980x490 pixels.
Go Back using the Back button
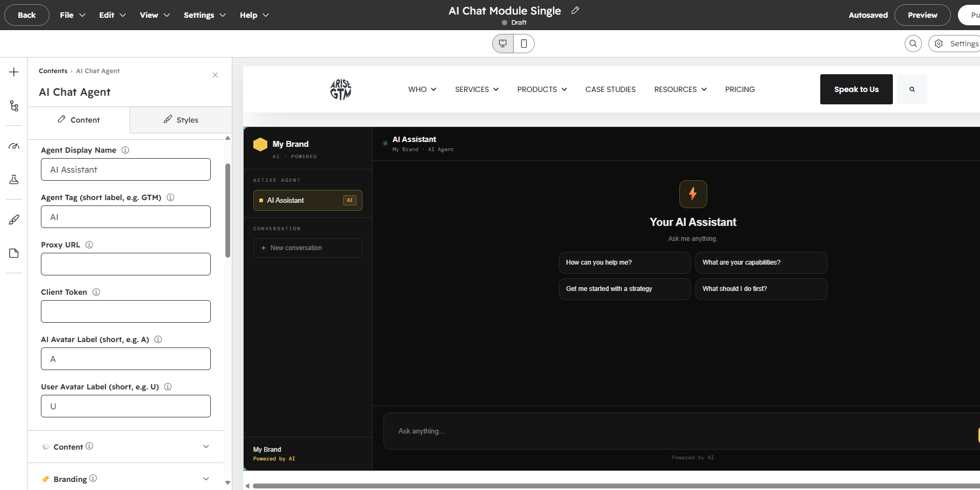click(x=27, y=15)
